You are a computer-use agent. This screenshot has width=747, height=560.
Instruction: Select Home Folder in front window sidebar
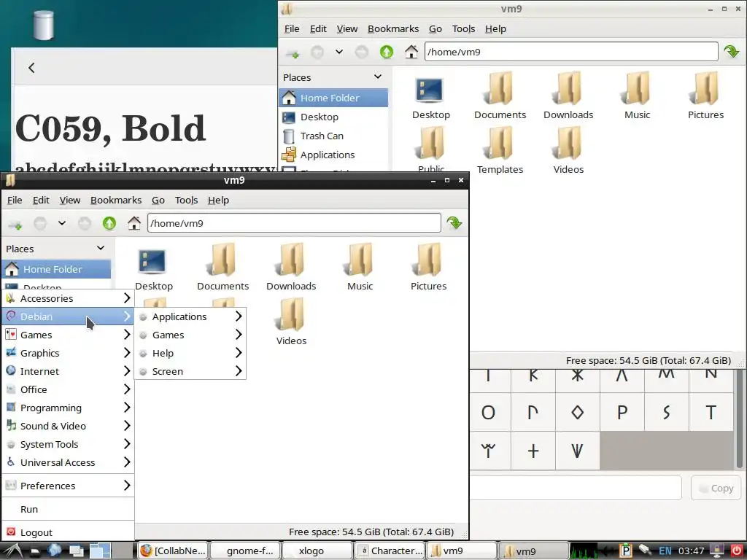click(x=57, y=269)
